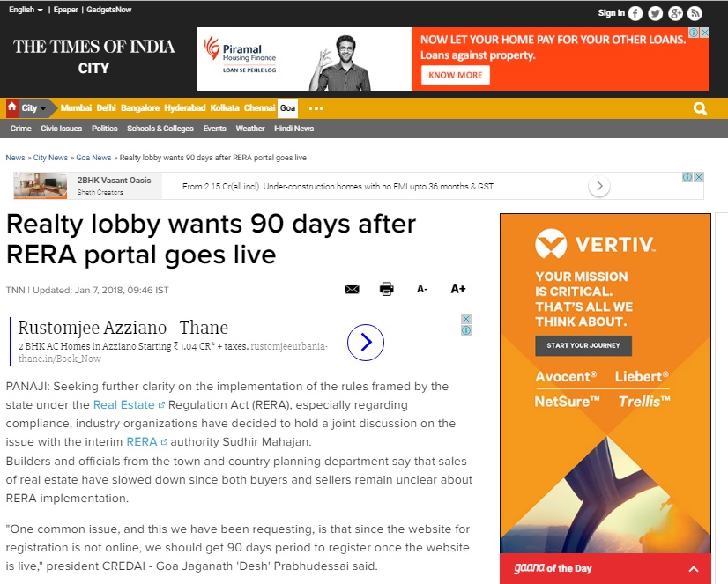Click the Vasant Oasis ad arrow button

coord(599,186)
